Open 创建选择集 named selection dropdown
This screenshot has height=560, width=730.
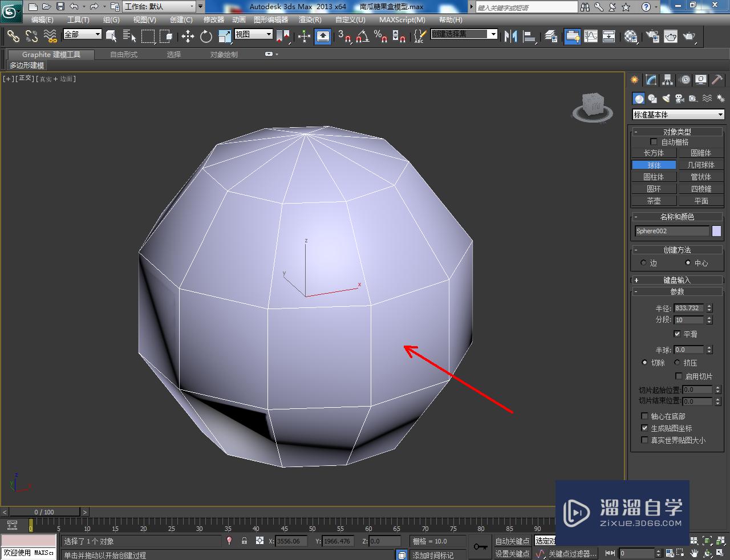pos(464,34)
